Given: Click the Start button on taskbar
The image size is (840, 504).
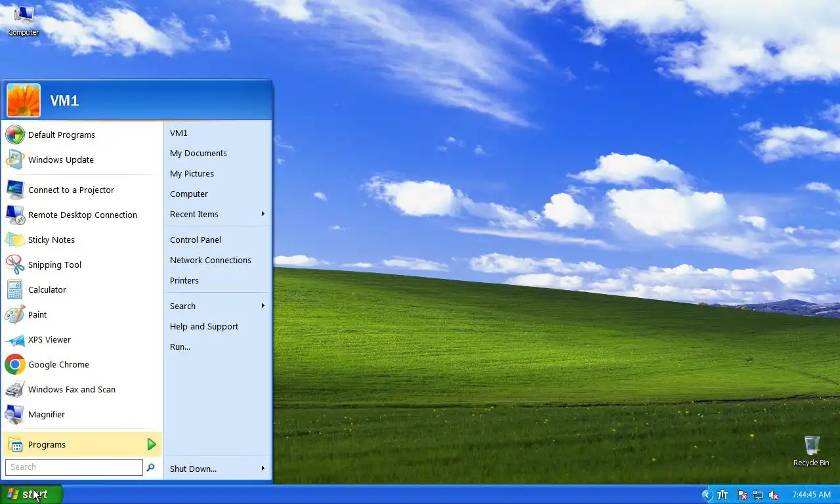Looking at the screenshot, I should (31, 494).
